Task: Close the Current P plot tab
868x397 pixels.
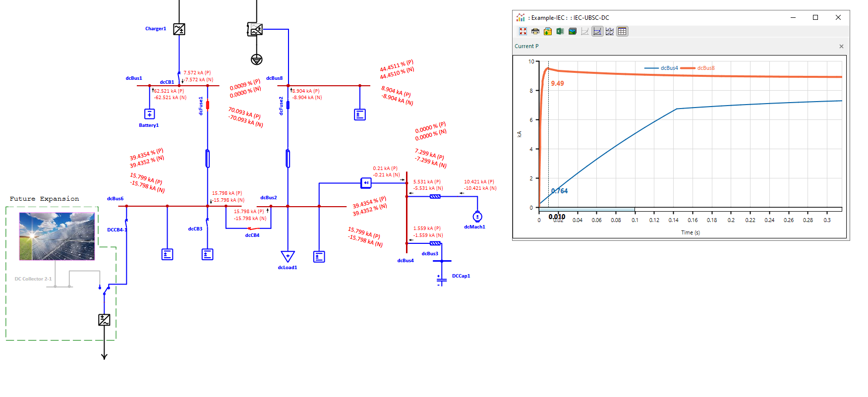Action: (841, 46)
